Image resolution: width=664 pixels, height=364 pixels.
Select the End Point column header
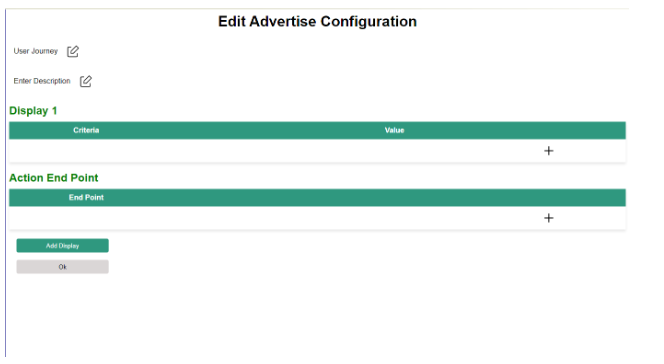point(86,198)
